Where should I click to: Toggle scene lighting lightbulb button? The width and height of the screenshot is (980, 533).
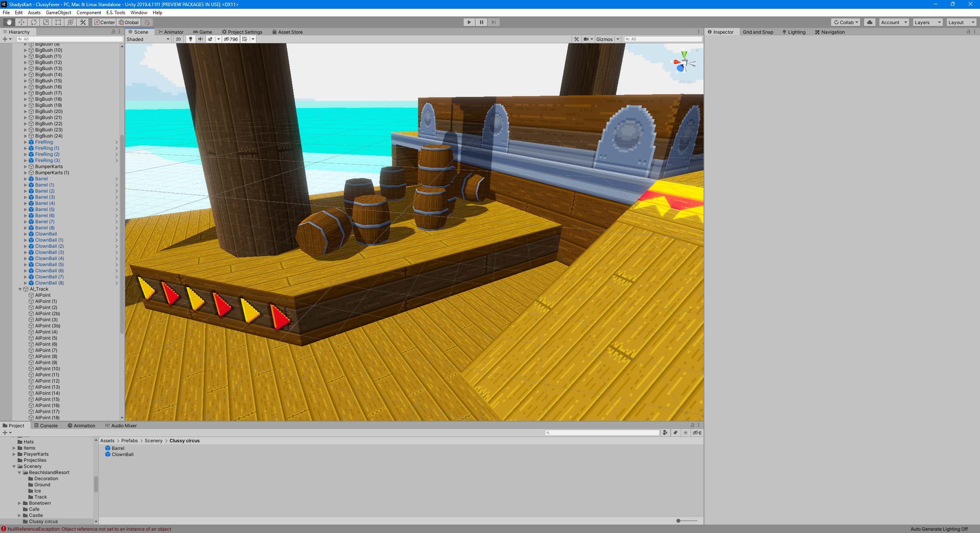pos(191,39)
